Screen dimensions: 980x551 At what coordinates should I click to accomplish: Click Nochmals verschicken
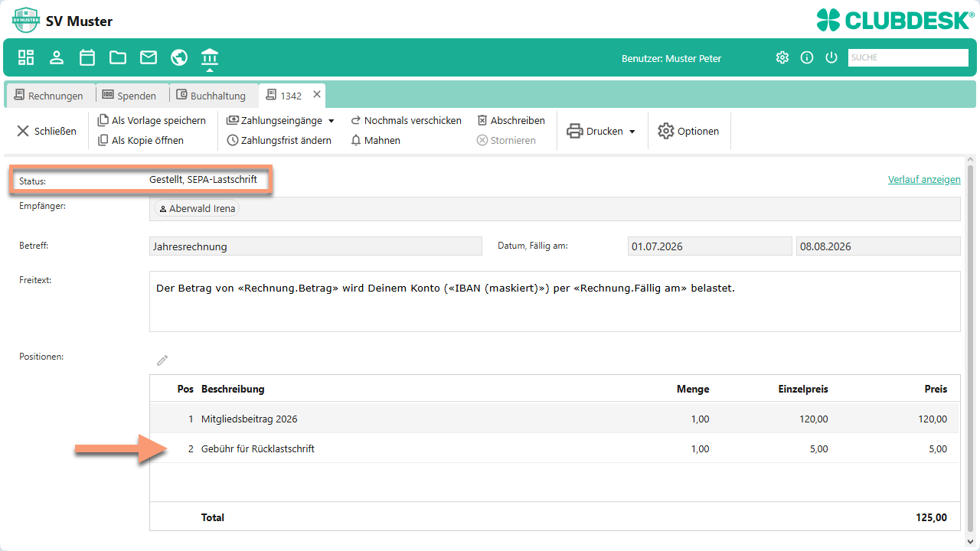point(407,120)
